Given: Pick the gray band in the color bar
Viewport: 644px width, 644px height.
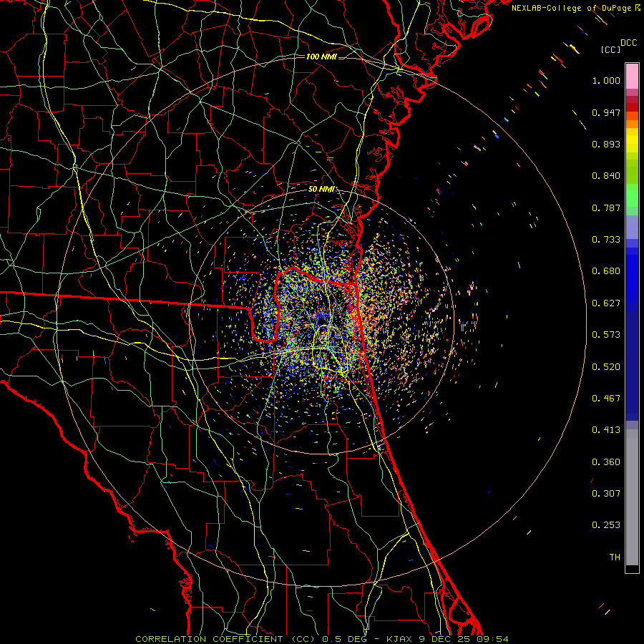Looking at the screenshot, I should pos(632,497).
